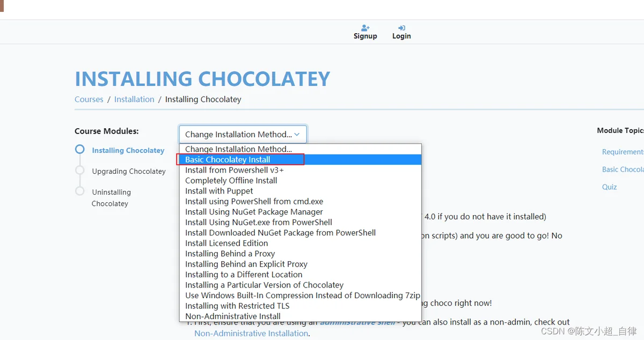The image size is (644, 340).
Task: Select Installing Behind an Explicit Proxy
Action: pos(301,264)
